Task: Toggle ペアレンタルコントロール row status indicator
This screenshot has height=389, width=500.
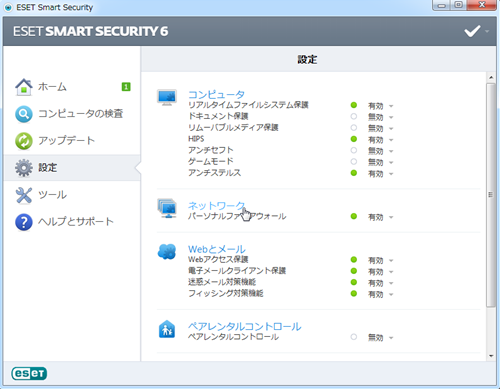Action: [354, 337]
